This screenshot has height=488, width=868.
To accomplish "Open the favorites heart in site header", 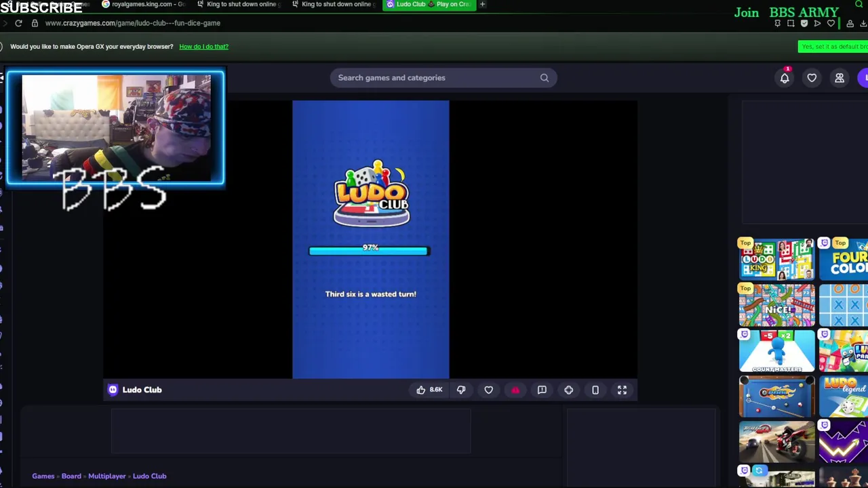I will click(x=812, y=78).
